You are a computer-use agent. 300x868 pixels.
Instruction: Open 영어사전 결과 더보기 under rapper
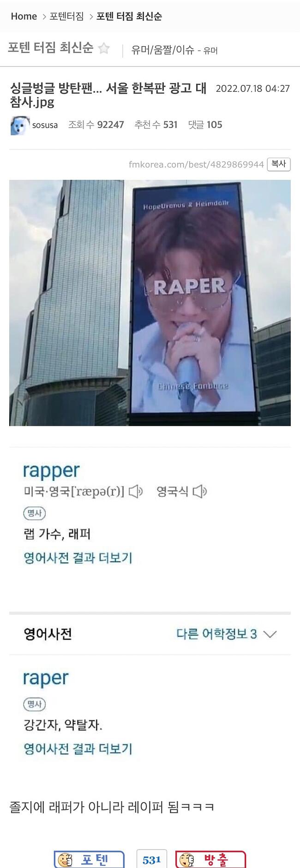(x=78, y=558)
